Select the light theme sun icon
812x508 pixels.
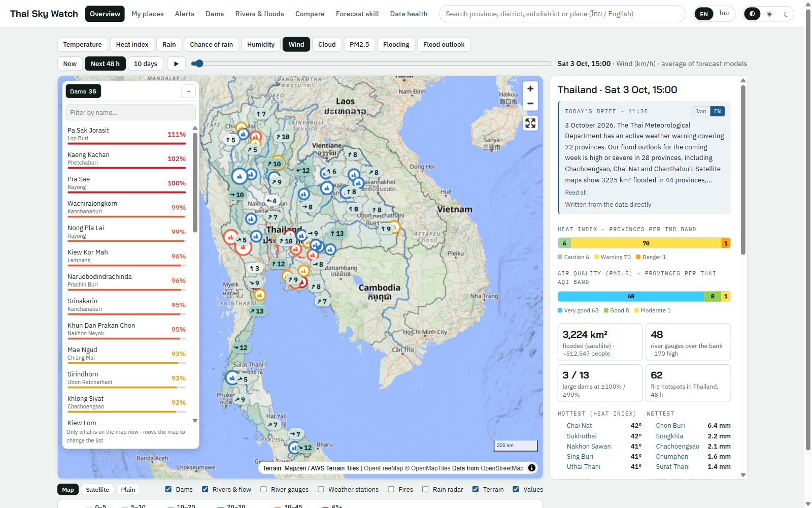769,14
